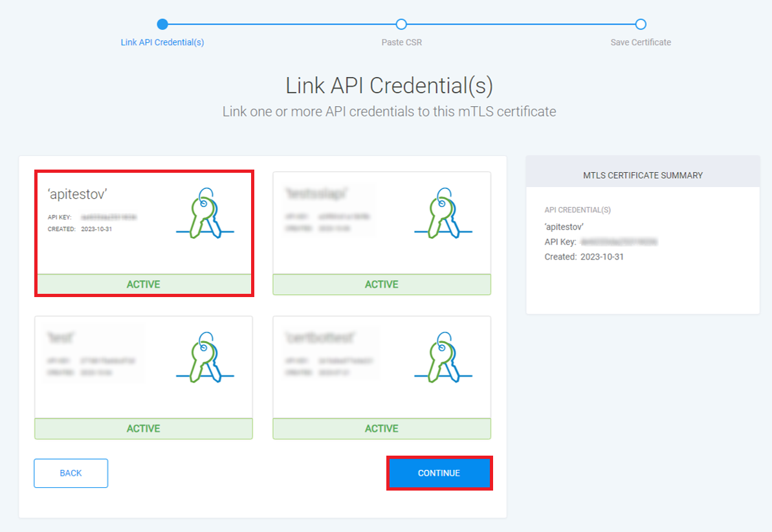Click the Save Certificate step circle
Screen dimensions: 772x532
point(641,25)
